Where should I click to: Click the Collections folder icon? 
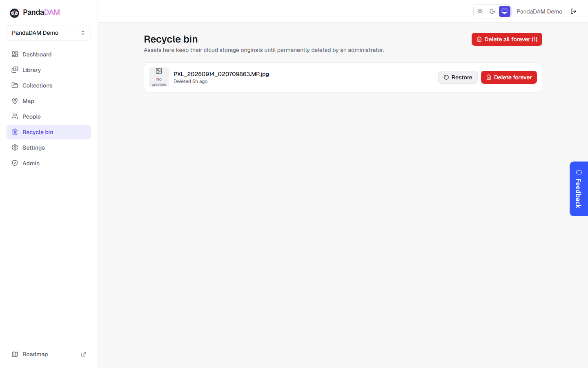[x=15, y=85]
